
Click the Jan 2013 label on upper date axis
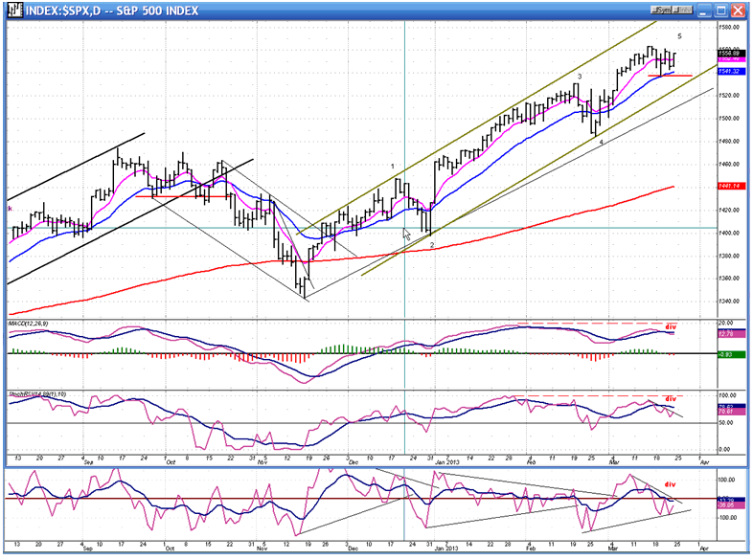(447, 462)
